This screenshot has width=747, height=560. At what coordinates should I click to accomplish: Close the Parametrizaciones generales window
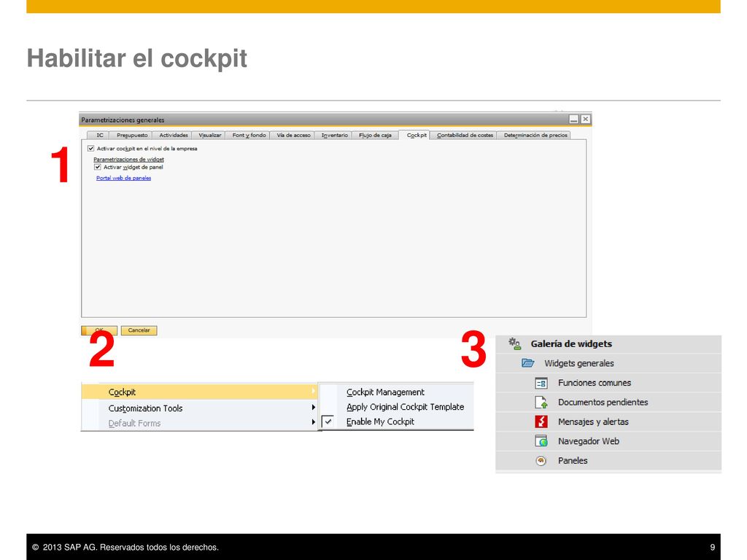(586, 119)
